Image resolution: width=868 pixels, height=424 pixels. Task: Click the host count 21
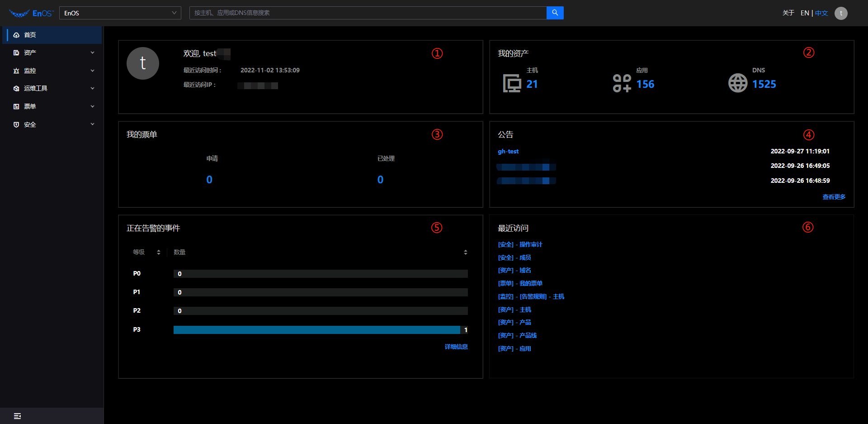[x=532, y=84]
